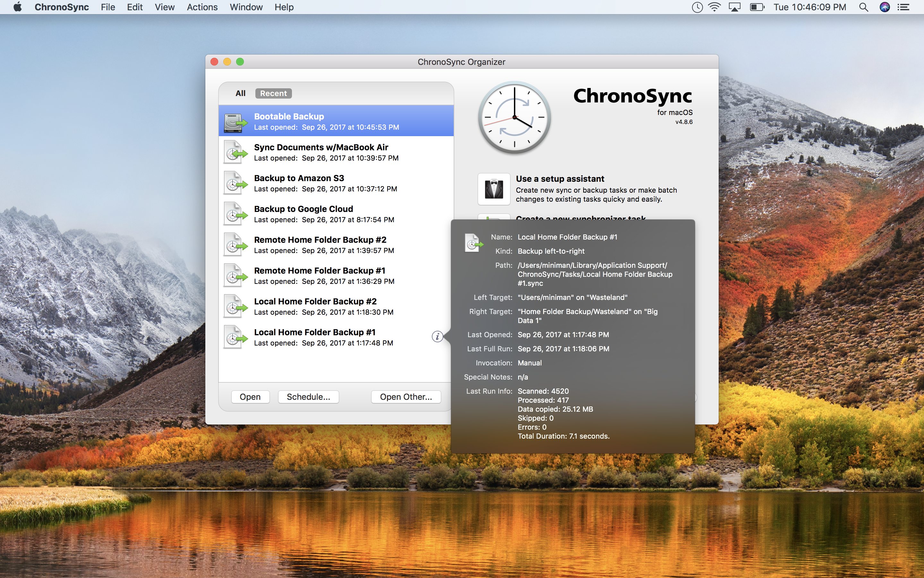Viewport: 924px width, 578px height.
Task: Select the Bootable Backup task row
Action: click(x=336, y=121)
